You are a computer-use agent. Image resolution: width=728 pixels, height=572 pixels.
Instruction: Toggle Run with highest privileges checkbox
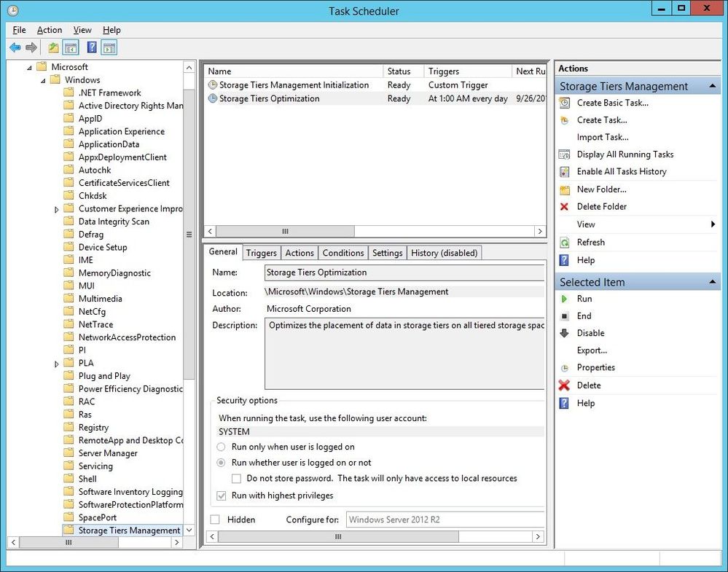coord(222,496)
